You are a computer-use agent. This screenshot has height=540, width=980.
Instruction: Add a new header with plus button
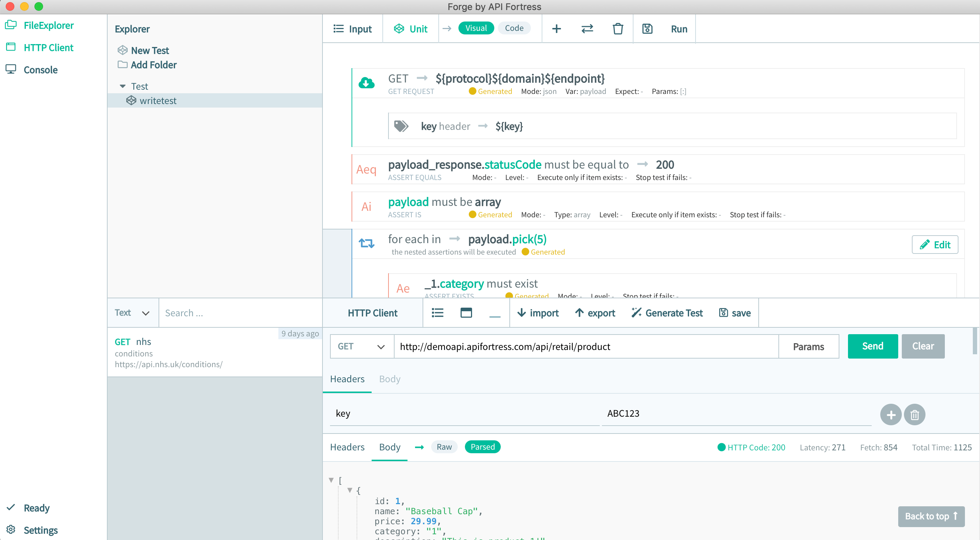[x=891, y=415]
